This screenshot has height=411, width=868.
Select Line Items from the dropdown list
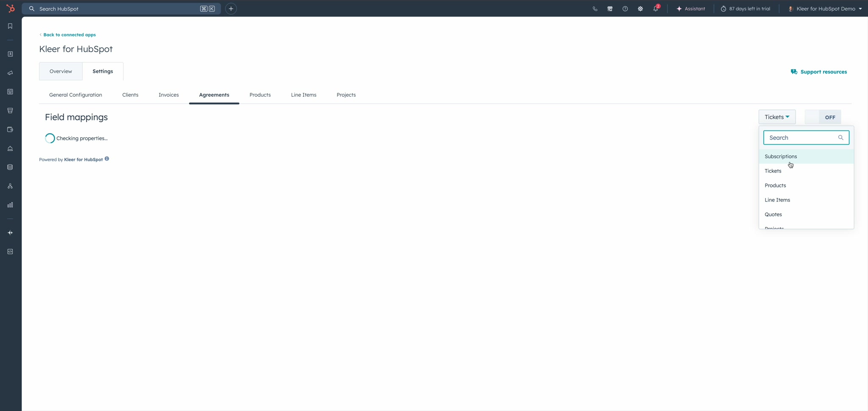tap(806, 200)
